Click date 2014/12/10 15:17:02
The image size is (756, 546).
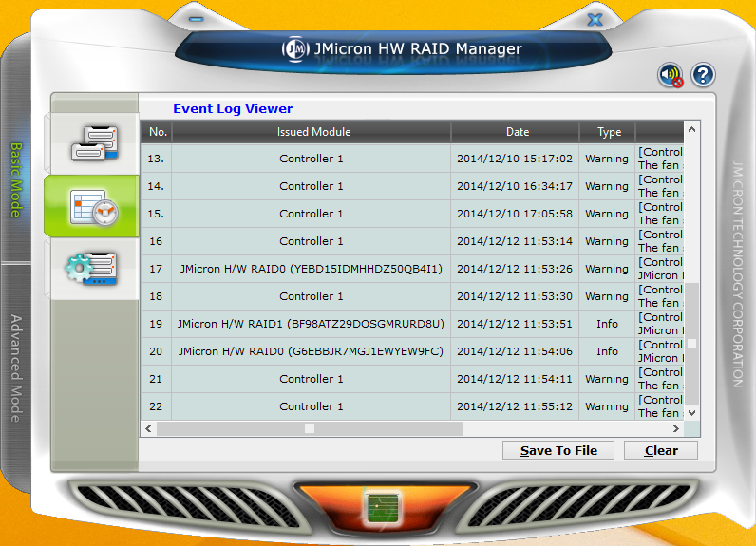tap(515, 159)
